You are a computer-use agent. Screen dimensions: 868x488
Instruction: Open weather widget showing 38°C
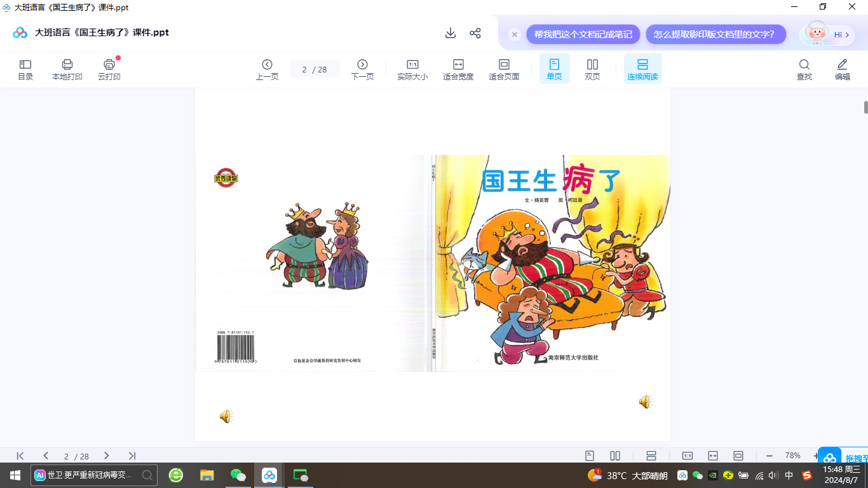point(628,475)
